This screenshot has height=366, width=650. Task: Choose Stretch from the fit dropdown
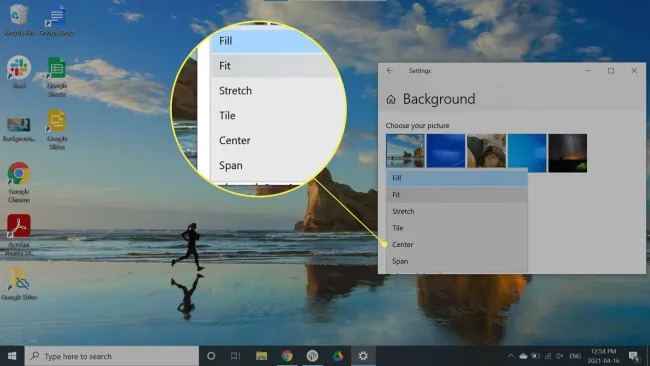point(457,211)
